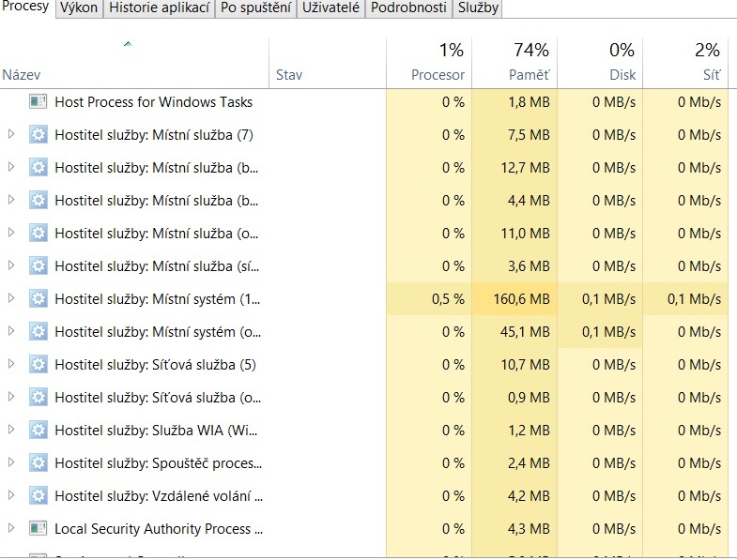Click the Název column sort arrow
The width and height of the screenshot is (737, 560).
click(129, 44)
